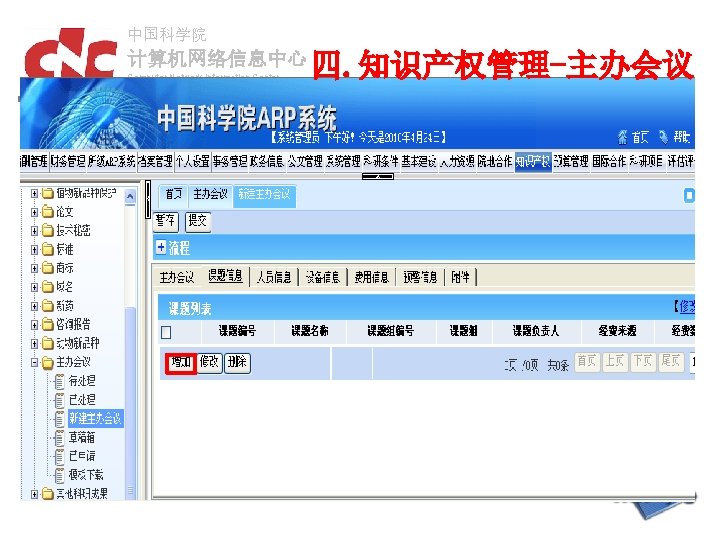Switch to the 费用信息 sub-tab
This screenshot has width=720, height=540.
371,277
